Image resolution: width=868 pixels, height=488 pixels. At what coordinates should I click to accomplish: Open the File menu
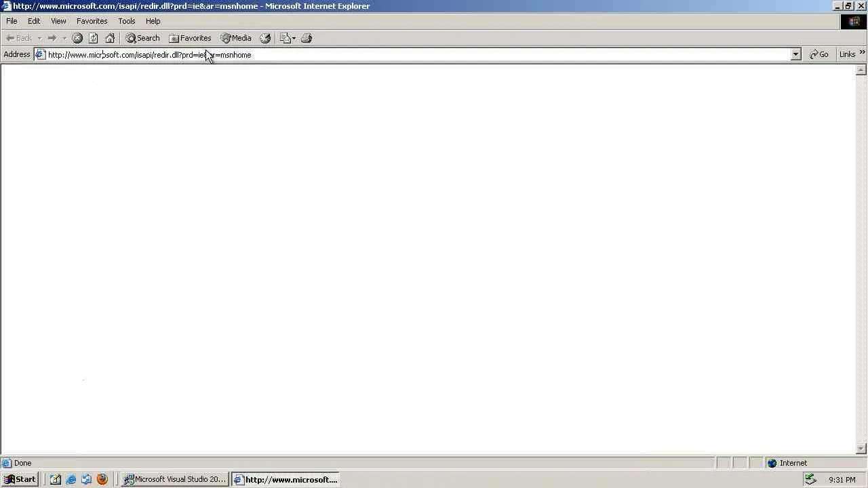(12, 21)
